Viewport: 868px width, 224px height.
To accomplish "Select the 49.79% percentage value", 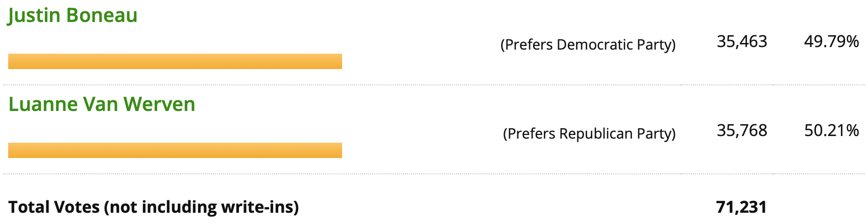I will click(x=832, y=41).
